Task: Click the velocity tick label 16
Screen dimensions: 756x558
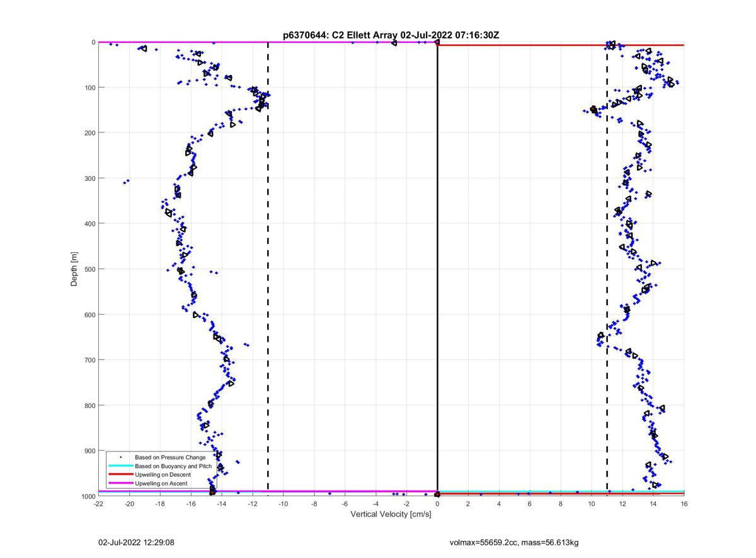Action: pos(684,504)
